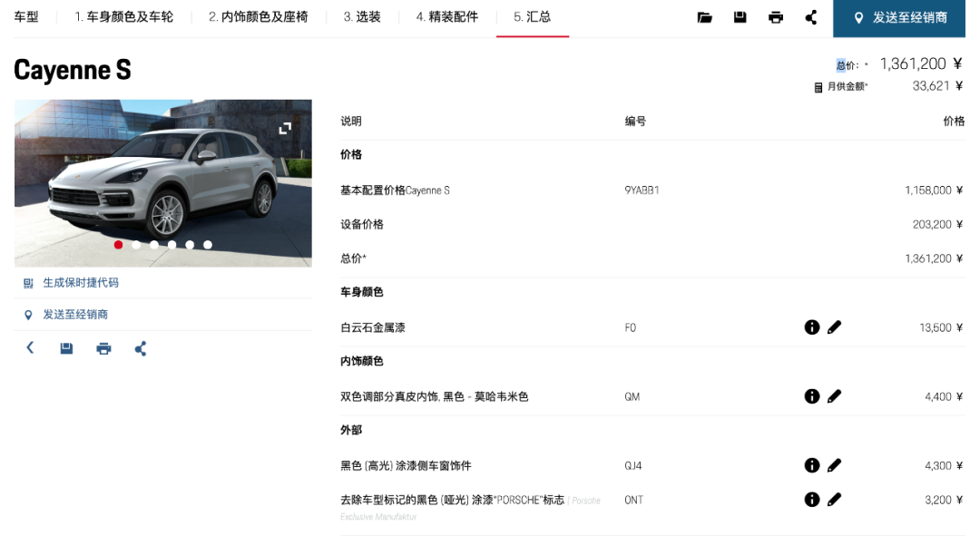
Task: Click 月供金额 label
Action: [x=848, y=87]
